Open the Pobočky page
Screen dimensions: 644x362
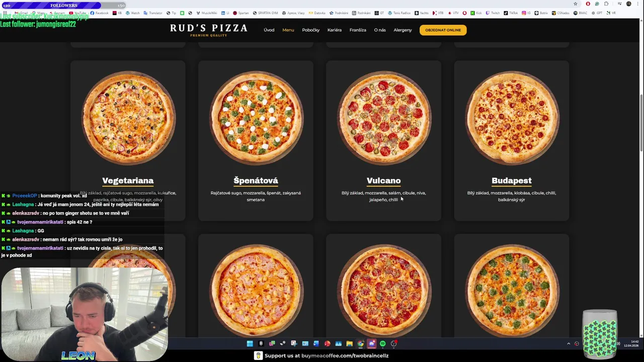click(x=311, y=30)
